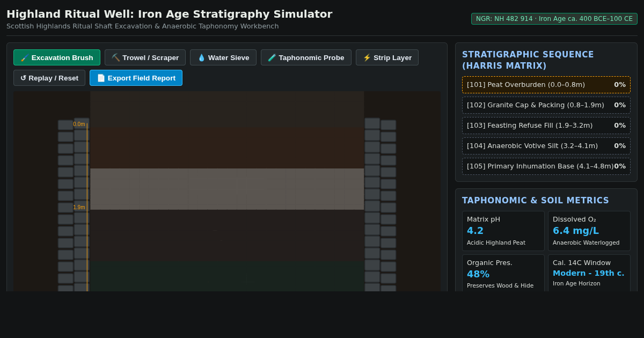
Task: Click the Matrix pH value 4.2
Action: point(475,231)
